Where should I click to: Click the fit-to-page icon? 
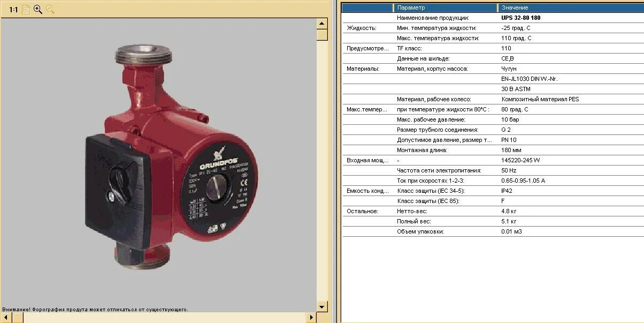(x=26, y=10)
